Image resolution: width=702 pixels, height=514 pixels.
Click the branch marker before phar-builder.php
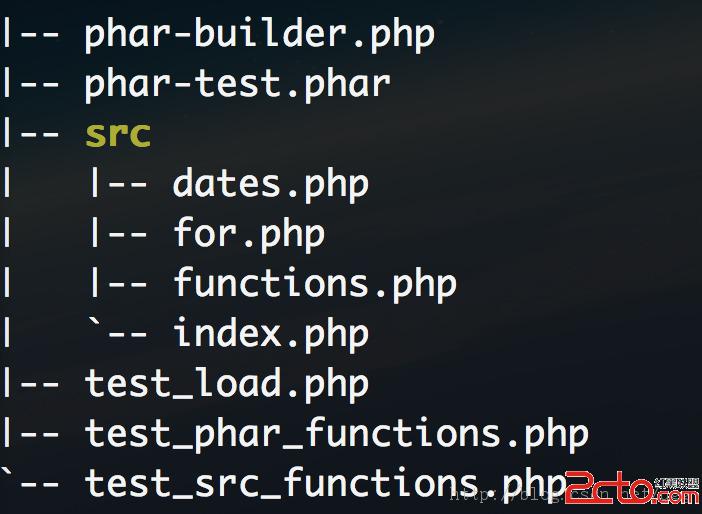30,34
